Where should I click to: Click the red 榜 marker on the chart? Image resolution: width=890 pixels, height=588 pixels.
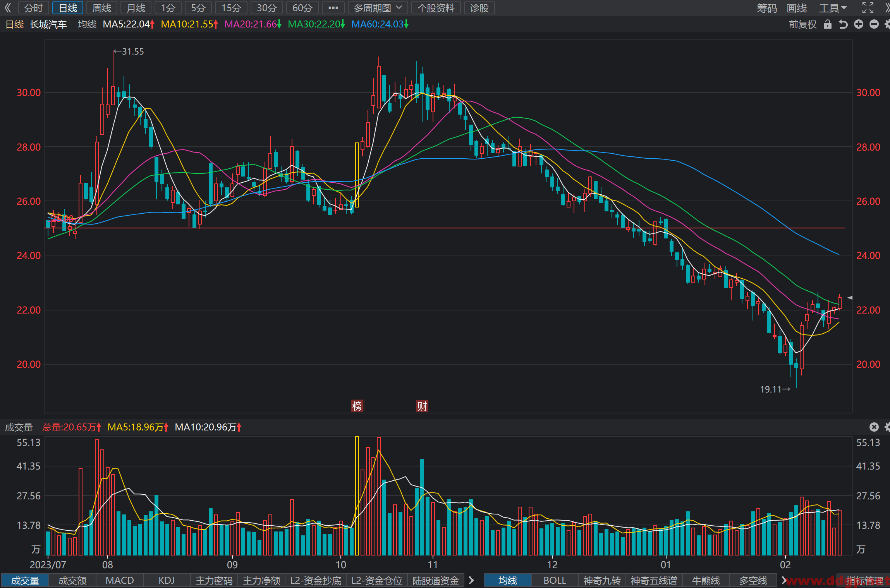[x=357, y=406]
